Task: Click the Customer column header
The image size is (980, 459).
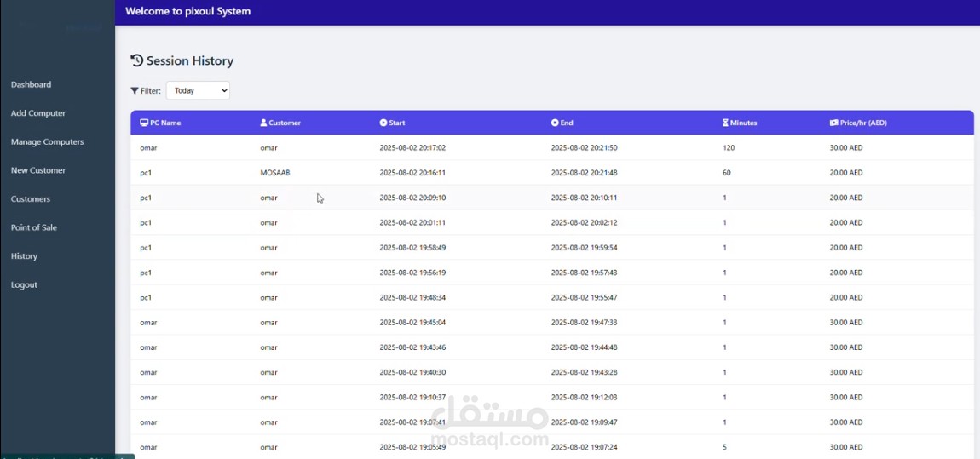Action: [x=280, y=123]
